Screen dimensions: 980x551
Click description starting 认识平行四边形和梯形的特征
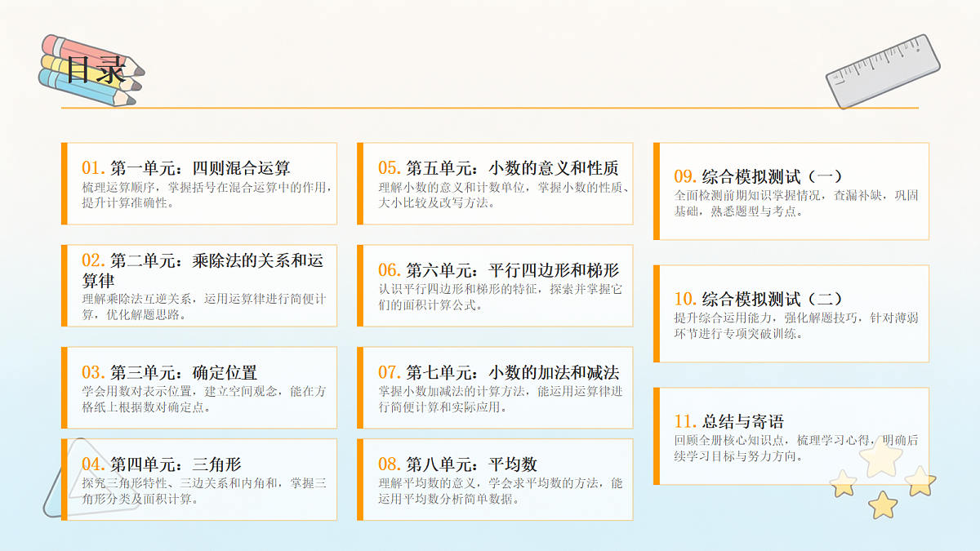tap(500, 297)
